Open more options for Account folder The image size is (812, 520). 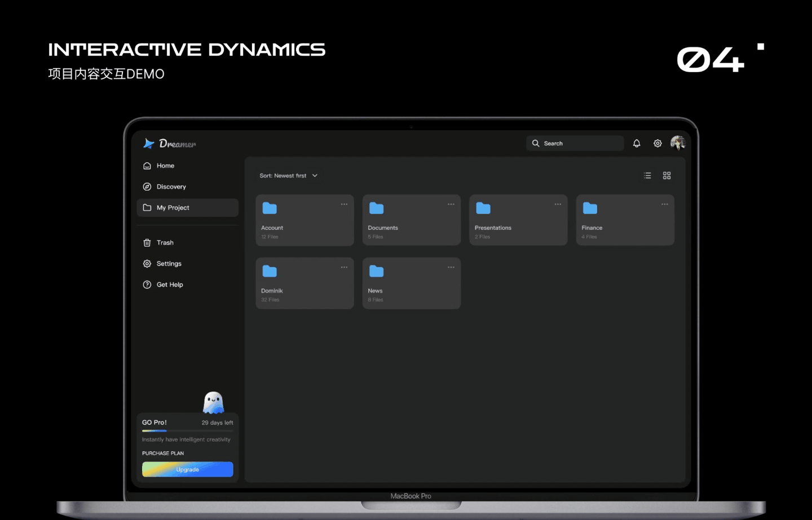(x=344, y=205)
